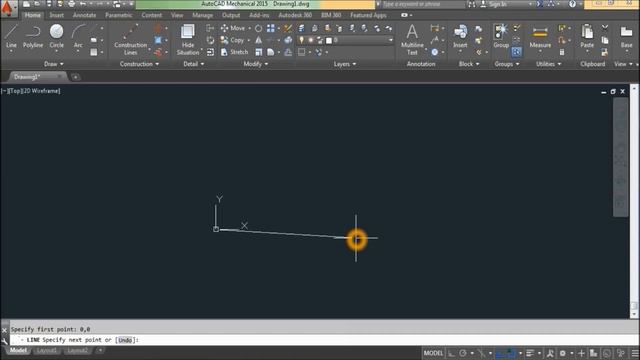Expand the Layers panel dropdown
This screenshot has width=640, height=360.
pos(344,64)
